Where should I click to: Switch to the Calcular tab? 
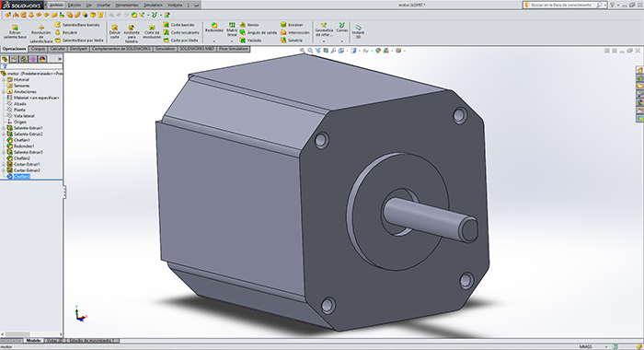click(x=57, y=49)
